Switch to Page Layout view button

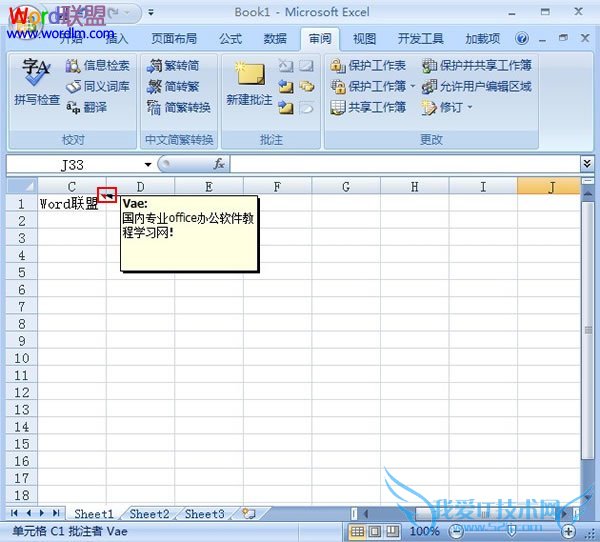[x=375, y=531]
